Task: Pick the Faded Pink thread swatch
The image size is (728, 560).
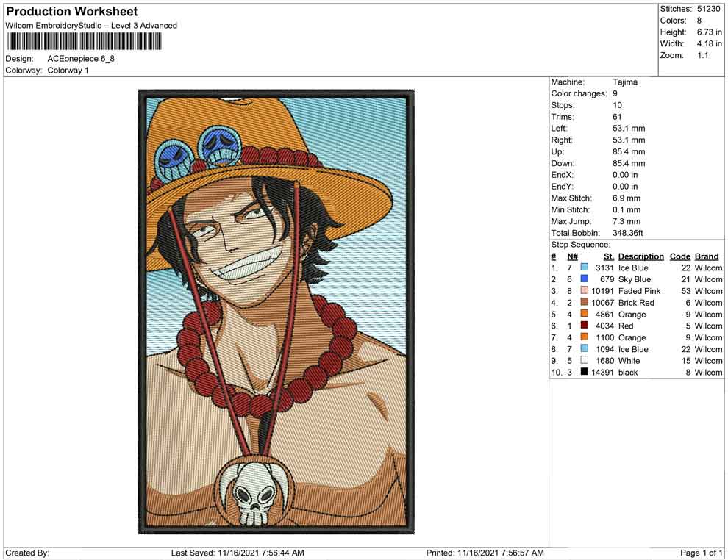Action: pyautogui.click(x=585, y=292)
